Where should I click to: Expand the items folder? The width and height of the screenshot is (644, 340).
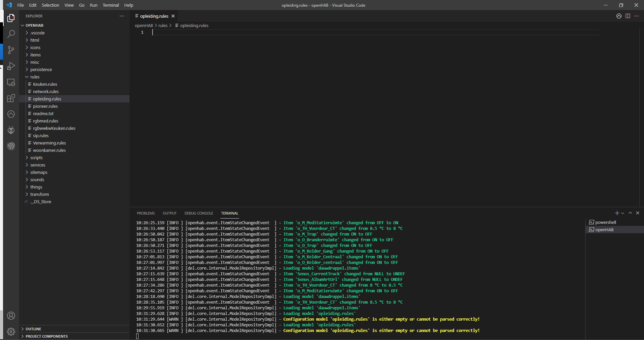(x=74, y=55)
